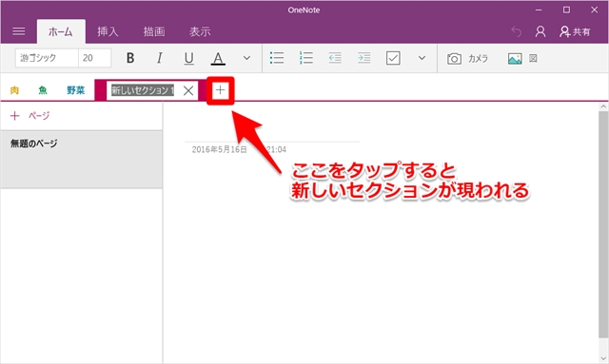This screenshot has width=609, height=364.
Task: Click the カメラ camera button
Action: [x=467, y=59]
